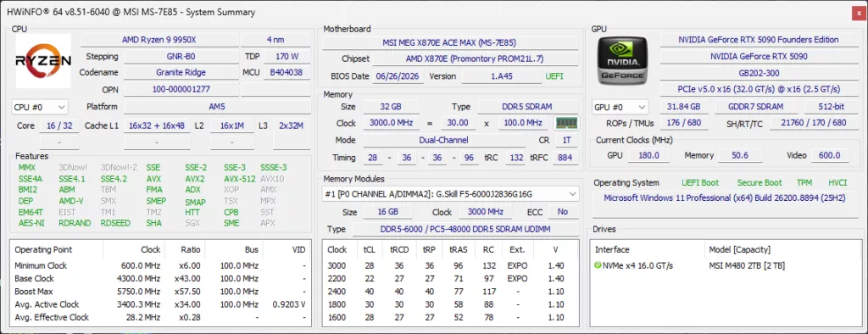Click the GB202-300 GPU chip field
This screenshot has width=868, height=334.
759,73
